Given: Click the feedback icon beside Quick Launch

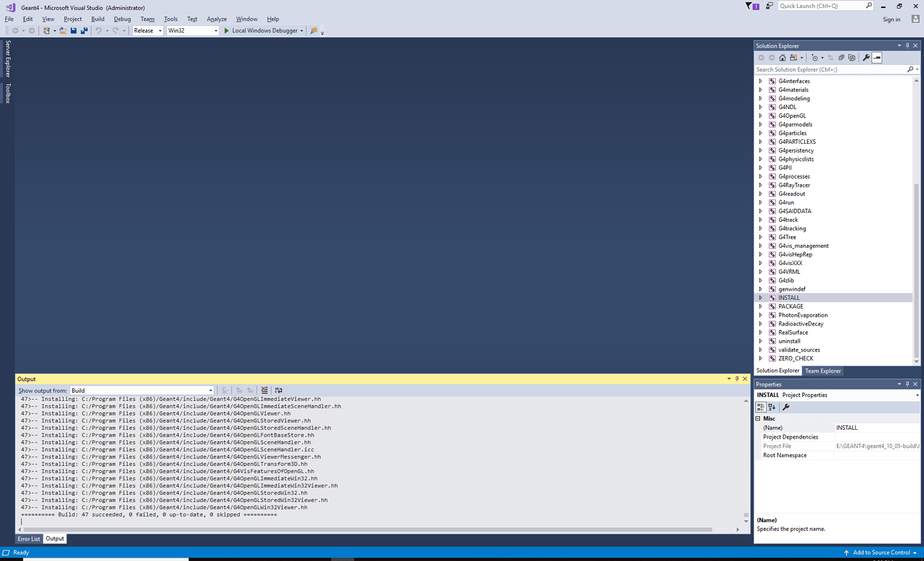Looking at the screenshot, I should click(x=769, y=6).
